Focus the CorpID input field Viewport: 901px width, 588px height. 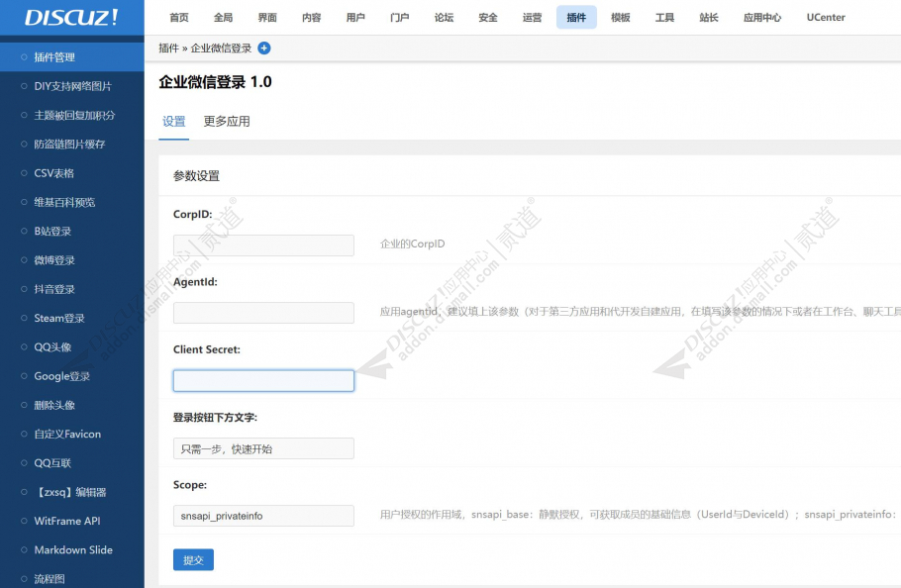[263, 245]
